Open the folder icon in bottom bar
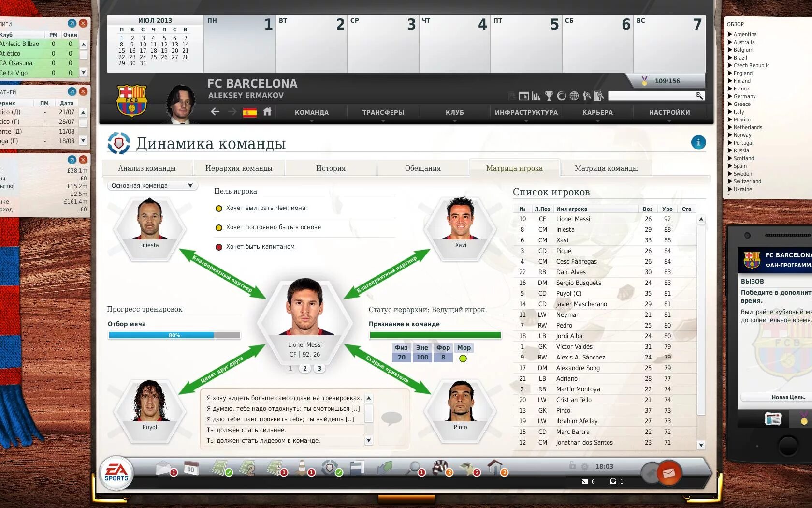 click(357, 468)
